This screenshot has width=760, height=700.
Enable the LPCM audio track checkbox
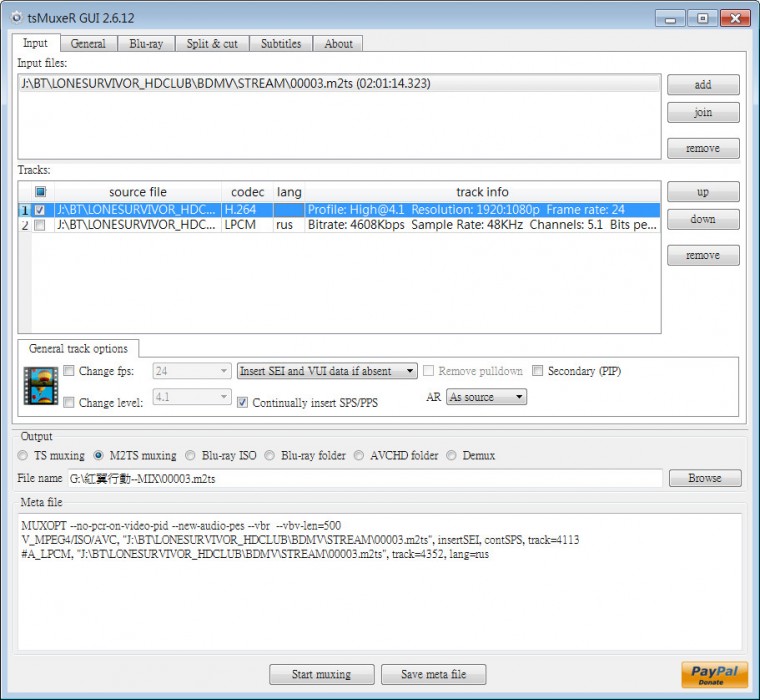point(40,226)
